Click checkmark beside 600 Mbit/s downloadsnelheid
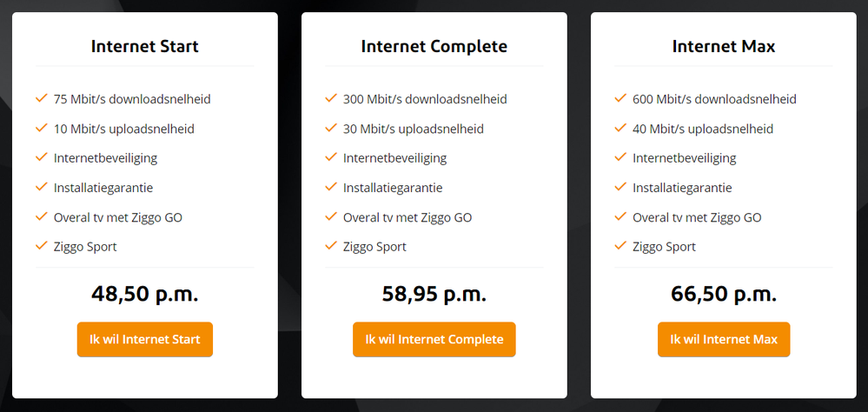 pos(620,98)
